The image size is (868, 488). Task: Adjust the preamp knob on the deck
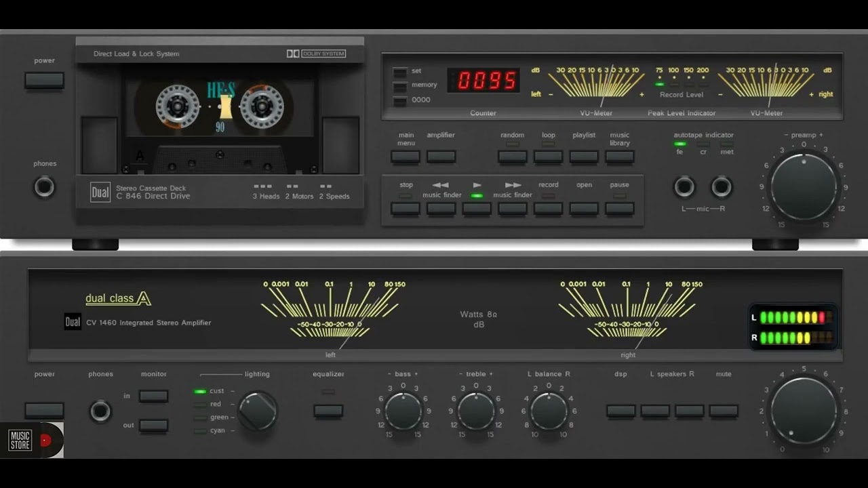804,186
